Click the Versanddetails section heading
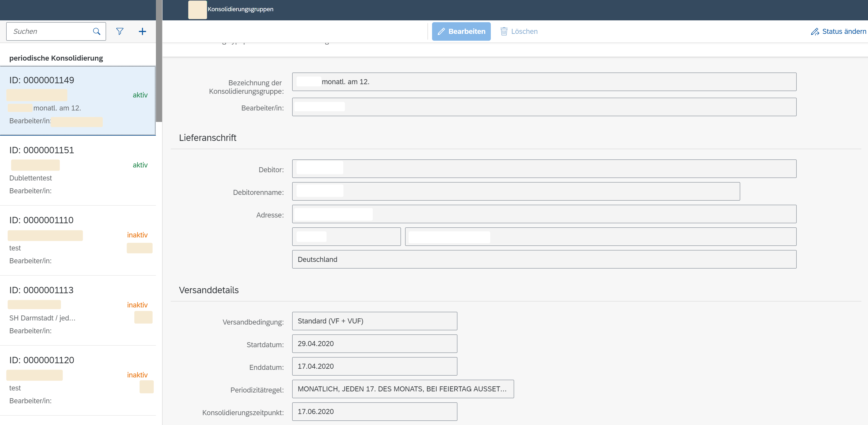This screenshot has height=425, width=868. pos(208,290)
